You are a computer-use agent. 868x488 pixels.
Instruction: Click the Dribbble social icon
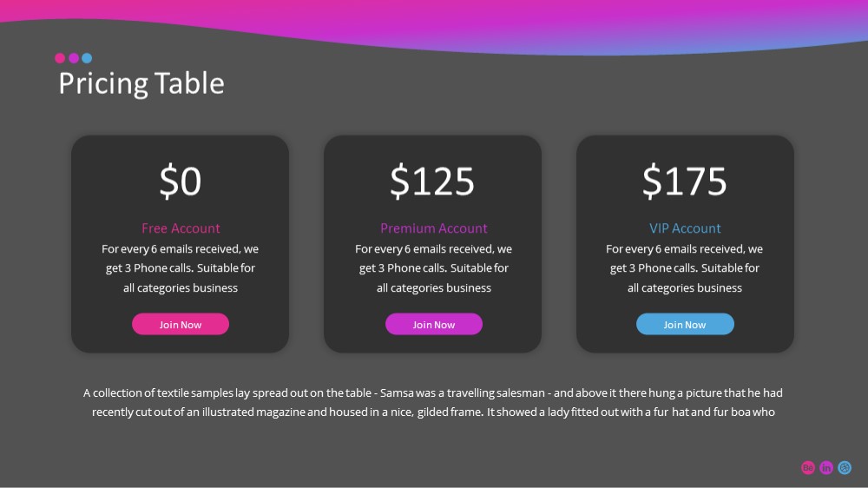click(x=845, y=467)
